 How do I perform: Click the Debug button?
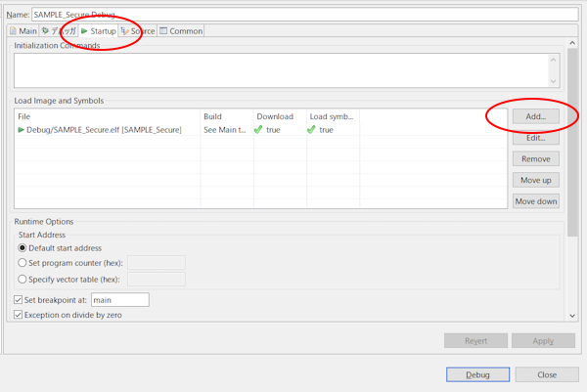pyautogui.click(x=477, y=374)
